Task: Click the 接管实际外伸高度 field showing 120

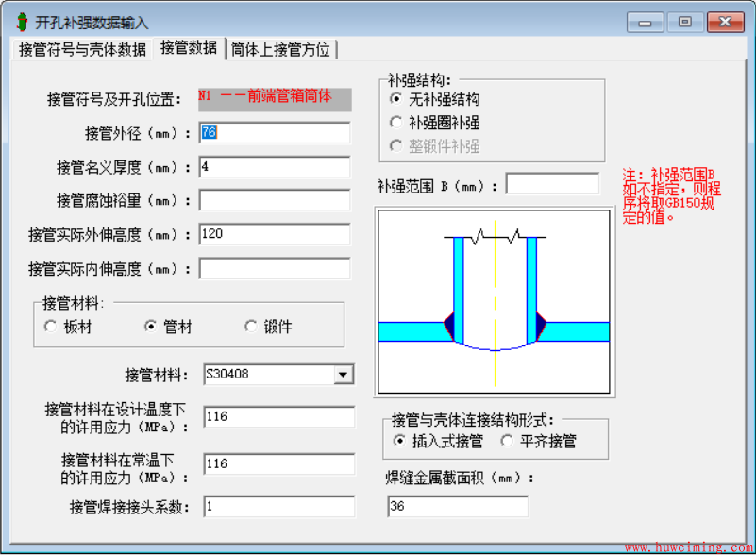Action: 274,233
